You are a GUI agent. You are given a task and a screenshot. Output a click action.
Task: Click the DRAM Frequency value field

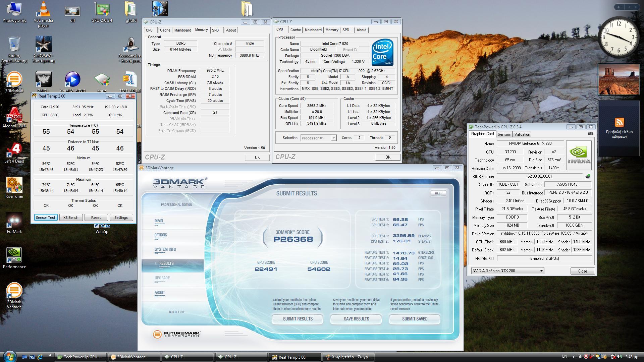[x=215, y=71]
